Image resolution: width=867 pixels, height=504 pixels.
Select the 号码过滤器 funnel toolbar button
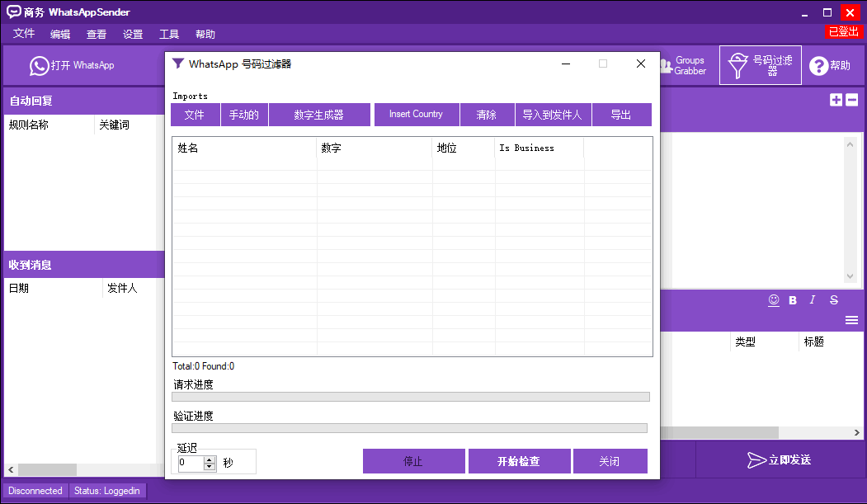[761, 65]
